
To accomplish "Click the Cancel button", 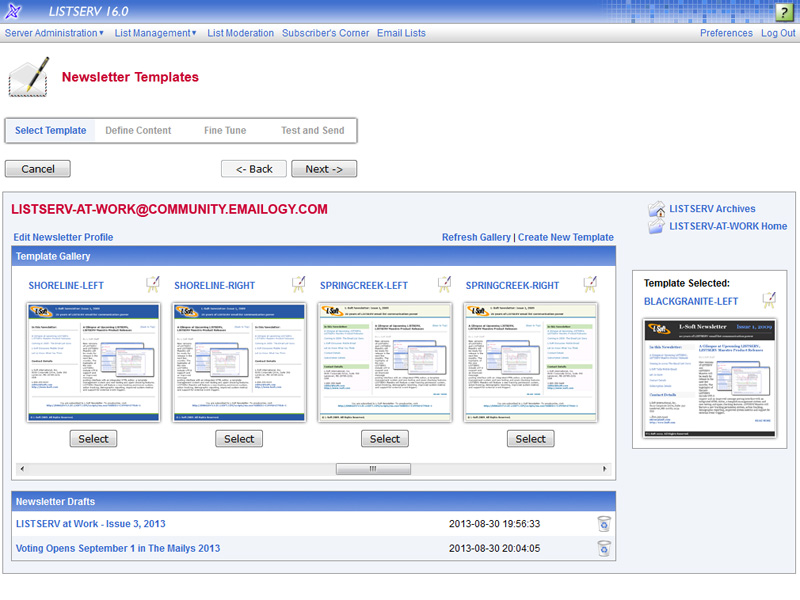I will point(38,169).
